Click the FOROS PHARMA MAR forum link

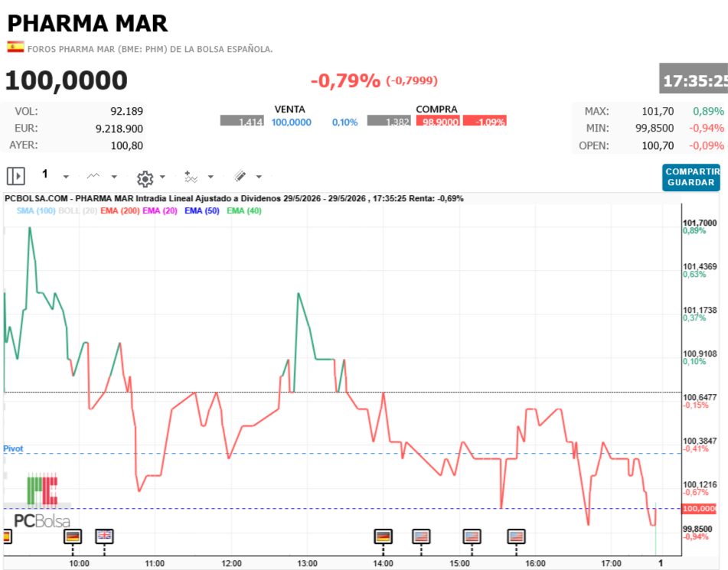[150, 49]
